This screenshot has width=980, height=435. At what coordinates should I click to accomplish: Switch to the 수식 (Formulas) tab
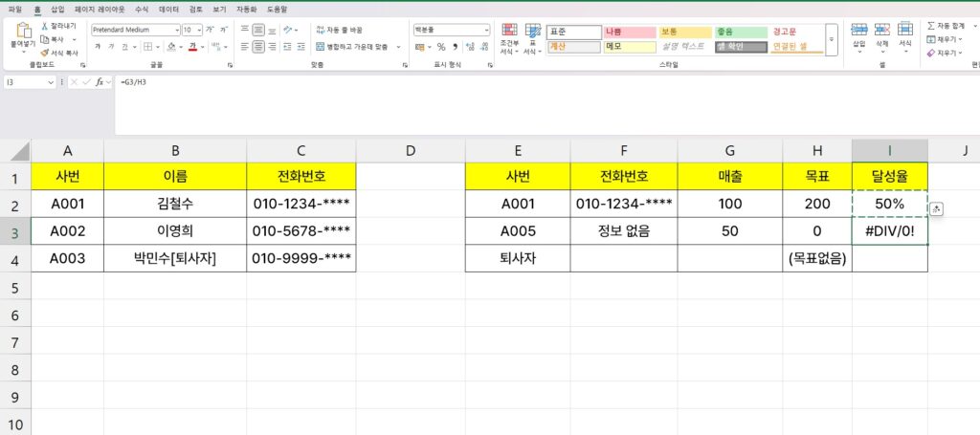(142, 9)
